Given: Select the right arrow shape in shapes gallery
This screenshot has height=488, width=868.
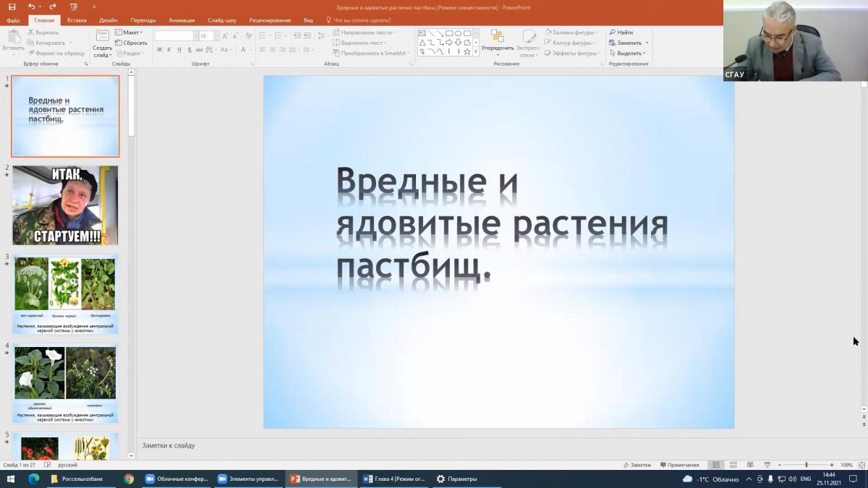Looking at the screenshot, I should 449,42.
